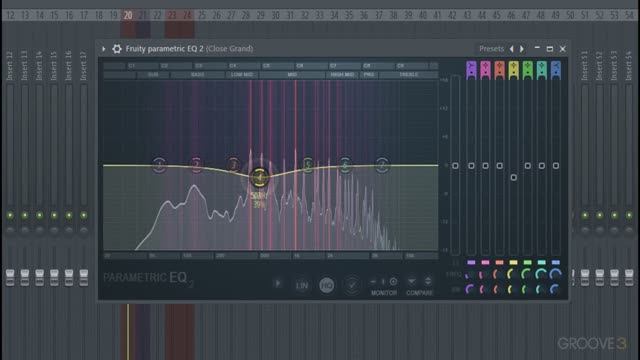The height and width of the screenshot is (360, 640).
Task: Select blue band node 7 on the EQ curve
Action: [382, 165]
